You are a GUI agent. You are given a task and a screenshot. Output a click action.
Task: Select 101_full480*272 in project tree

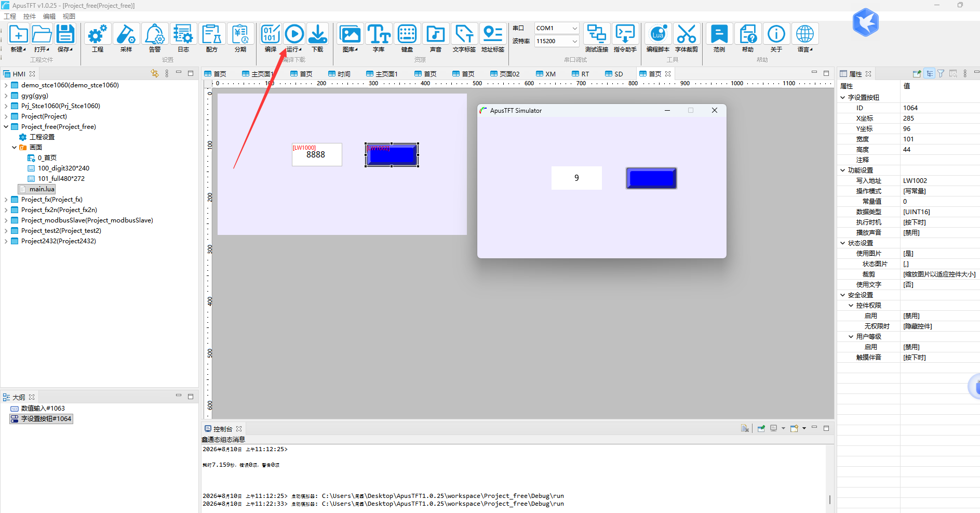point(61,179)
